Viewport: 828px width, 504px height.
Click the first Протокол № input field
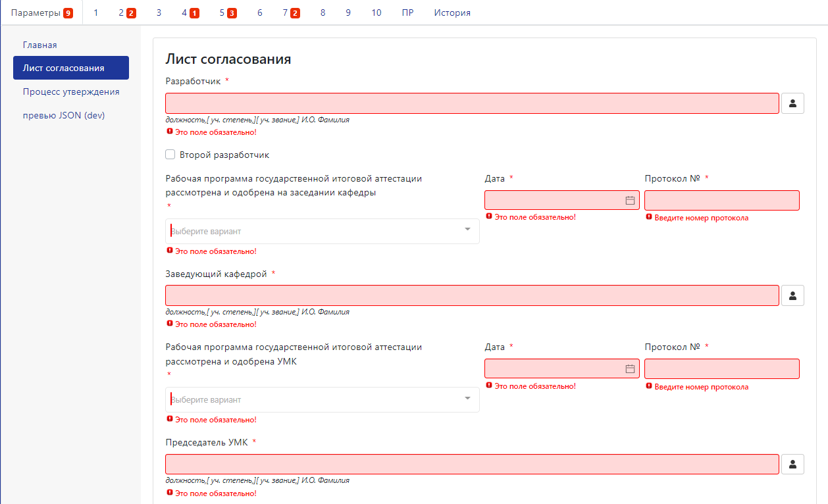pyautogui.click(x=722, y=201)
